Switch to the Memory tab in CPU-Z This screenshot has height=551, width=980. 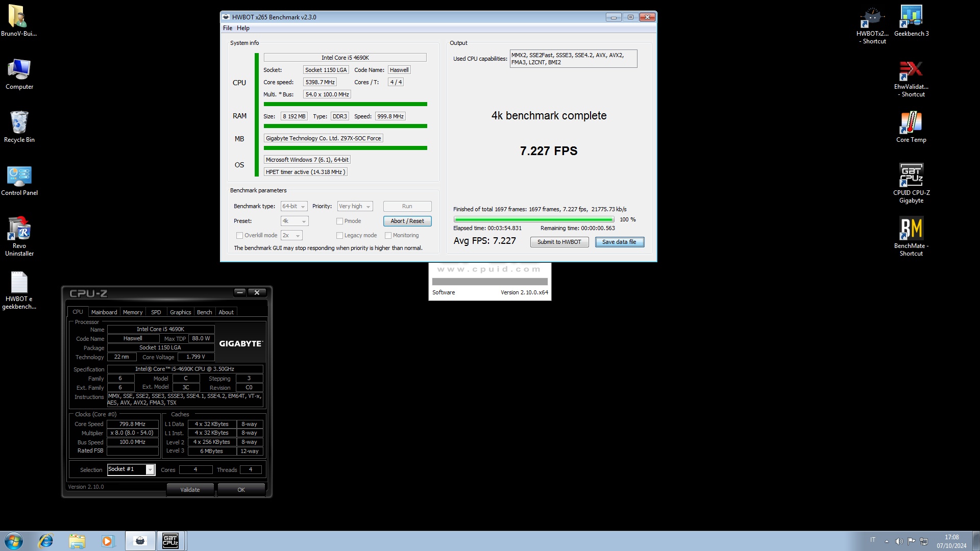pos(133,312)
